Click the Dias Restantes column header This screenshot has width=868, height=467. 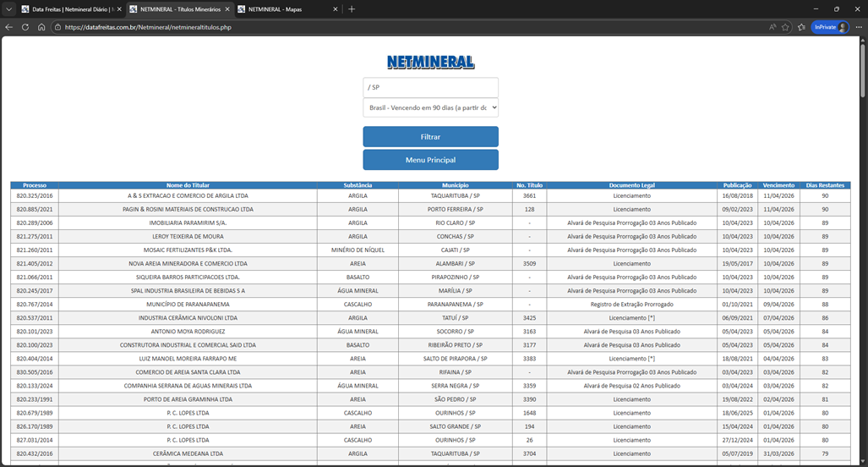(825, 185)
